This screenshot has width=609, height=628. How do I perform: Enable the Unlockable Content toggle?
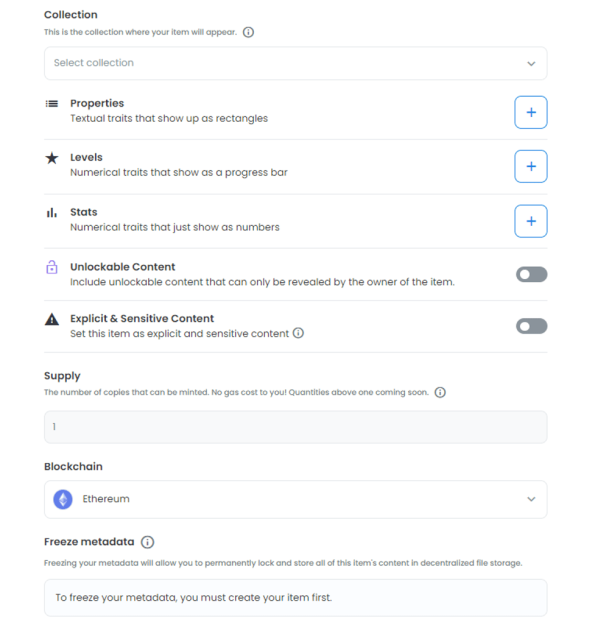point(531,274)
